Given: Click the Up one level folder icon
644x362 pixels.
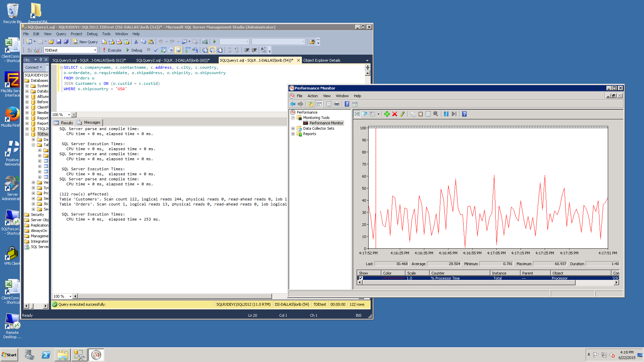Looking at the screenshot, I should 311,104.
